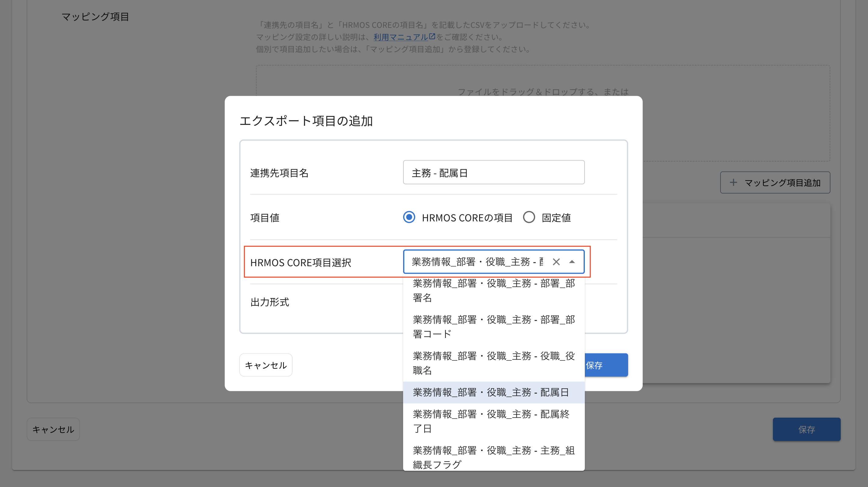Click the HRMOS CORE項目選択 combo box text

(476, 262)
